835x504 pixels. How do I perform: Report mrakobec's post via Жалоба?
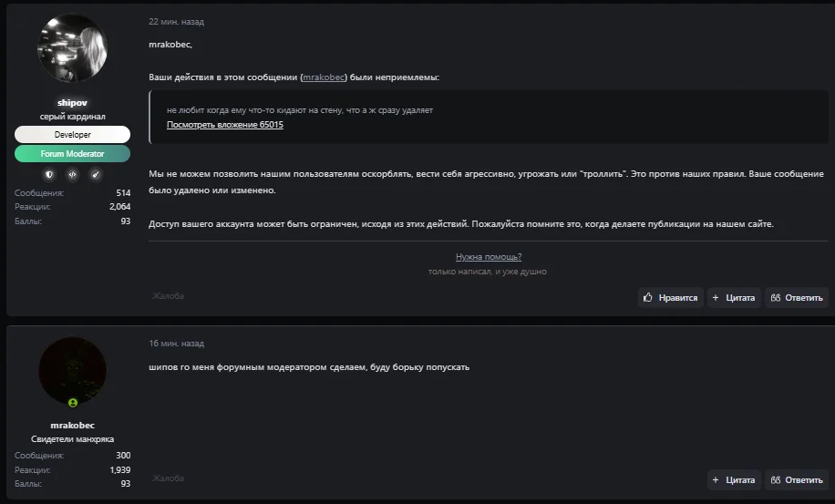coord(169,478)
